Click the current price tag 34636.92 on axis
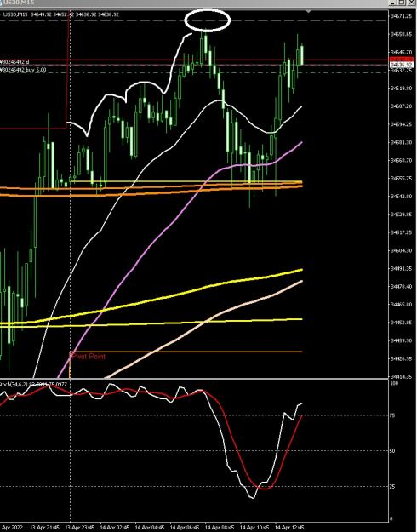The width and height of the screenshot is (417, 532). [x=402, y=65]
